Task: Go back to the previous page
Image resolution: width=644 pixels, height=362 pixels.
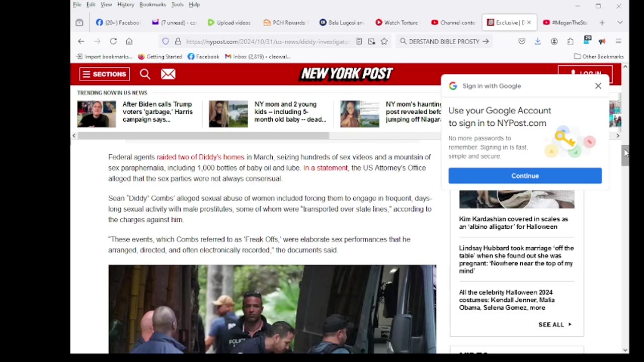Action: 81,41
